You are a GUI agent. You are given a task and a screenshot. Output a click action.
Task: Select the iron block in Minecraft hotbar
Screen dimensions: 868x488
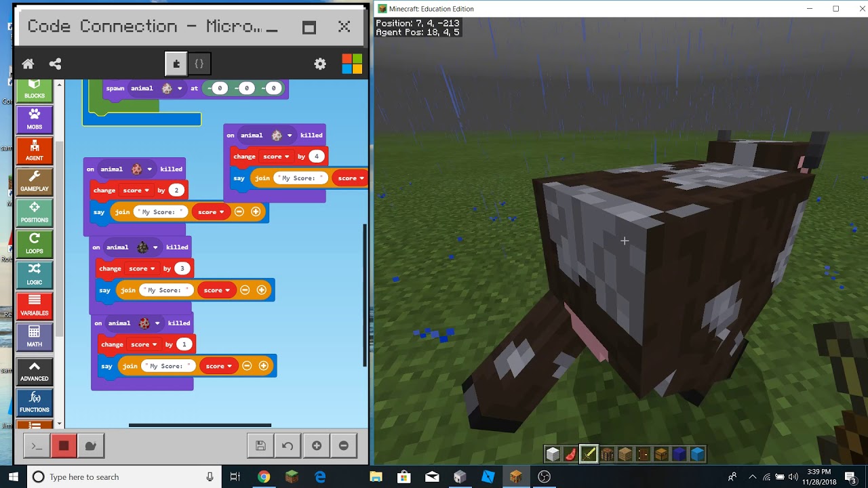pyautogui.click(x=553, y=454)
